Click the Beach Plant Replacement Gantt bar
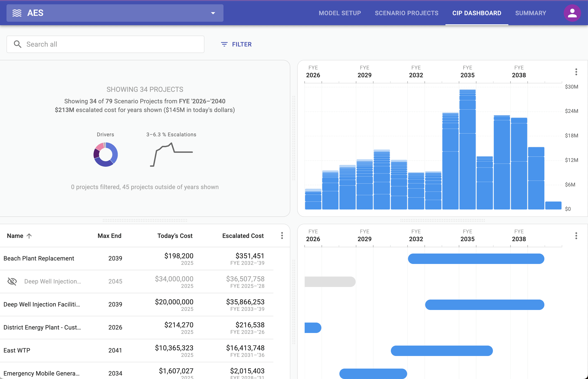Viewport: 588px width, 379px height. coord(476,259)
